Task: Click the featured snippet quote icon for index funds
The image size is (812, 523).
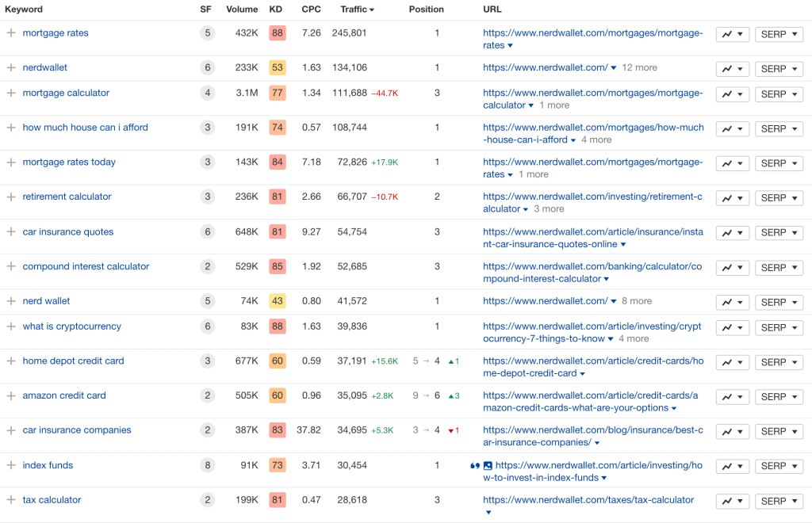Action: [x=475, y=466]
